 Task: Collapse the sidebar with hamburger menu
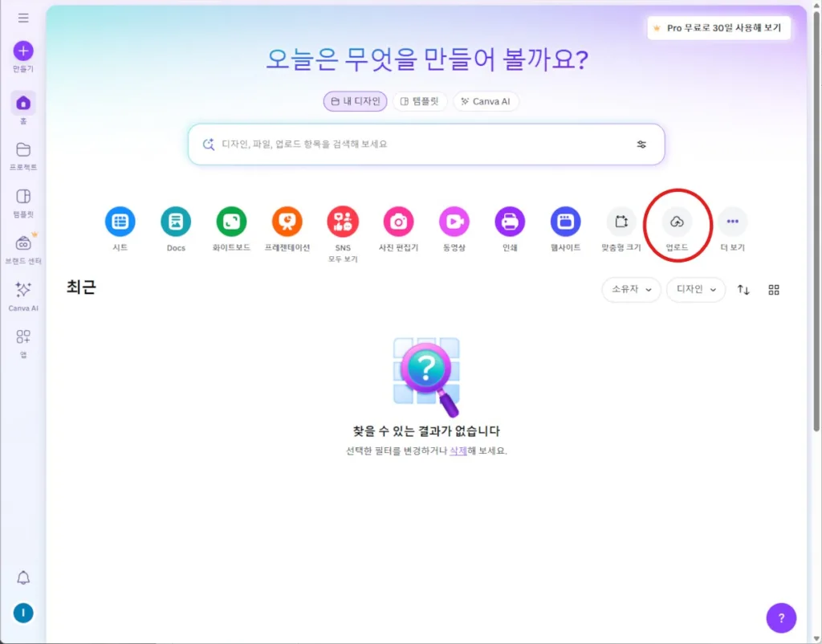(23, 18)
